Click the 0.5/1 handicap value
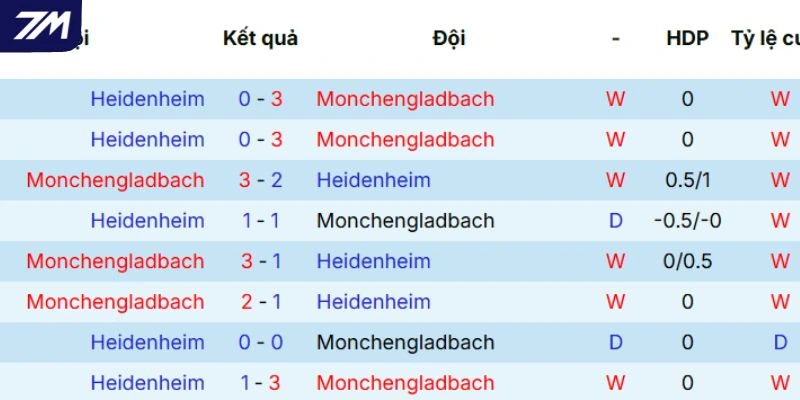 point(687,181)
